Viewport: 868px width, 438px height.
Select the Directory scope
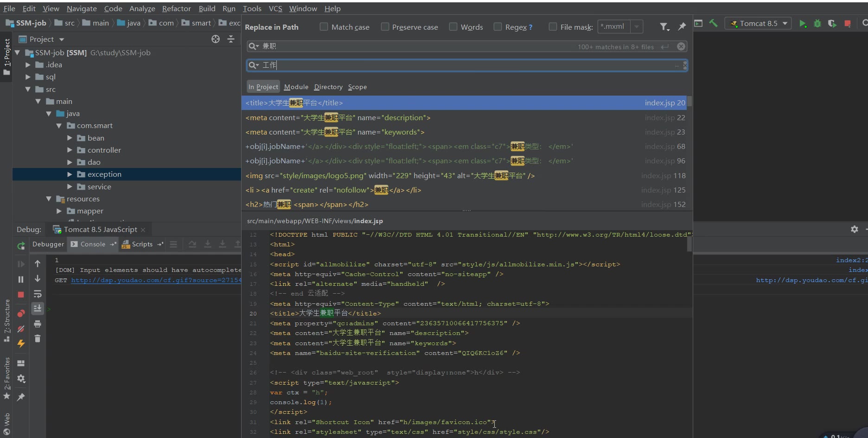click(328, 87)
